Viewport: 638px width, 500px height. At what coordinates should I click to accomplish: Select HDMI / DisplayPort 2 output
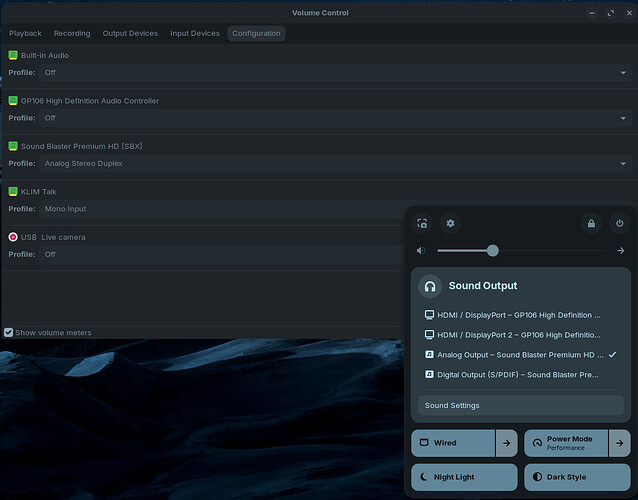[521, 335]
